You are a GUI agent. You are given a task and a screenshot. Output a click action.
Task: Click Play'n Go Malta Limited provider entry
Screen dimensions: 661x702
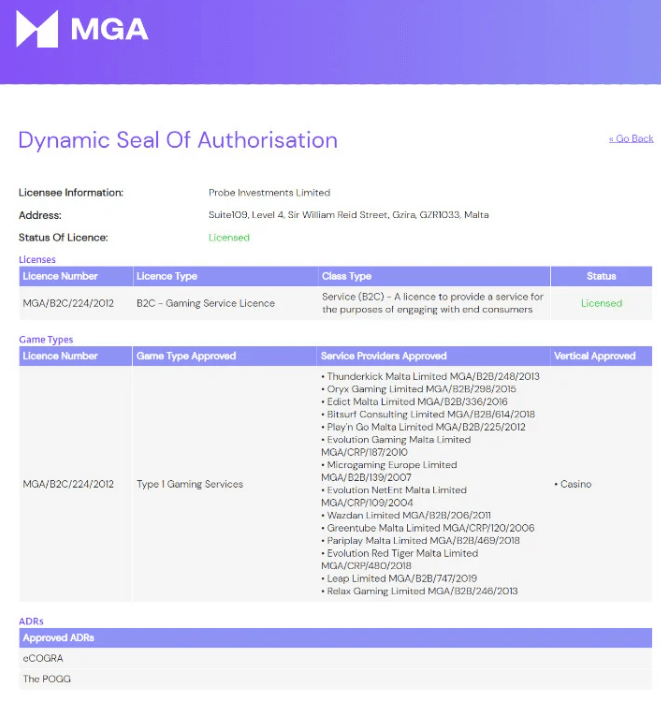pos(423,427)
